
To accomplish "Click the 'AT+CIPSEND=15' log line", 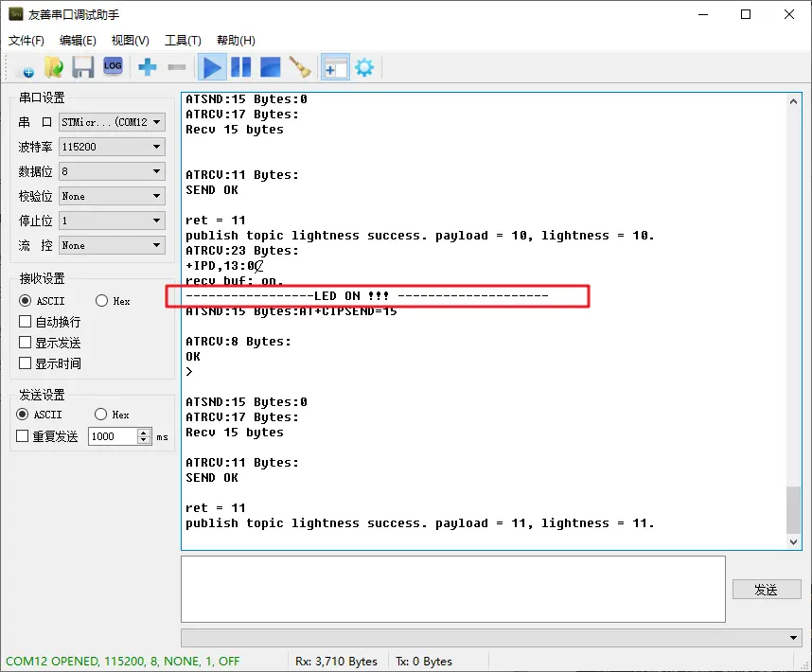I will (x=291, y=311).
